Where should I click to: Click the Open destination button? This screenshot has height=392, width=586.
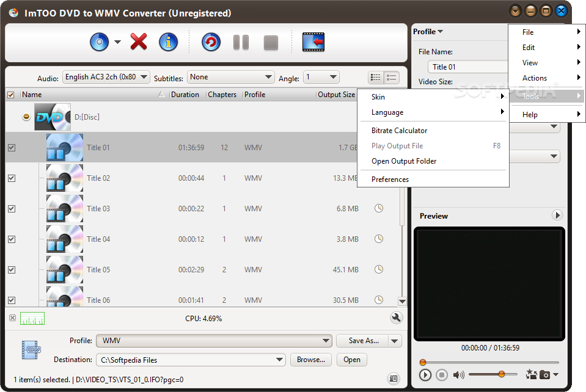point(352,360)
